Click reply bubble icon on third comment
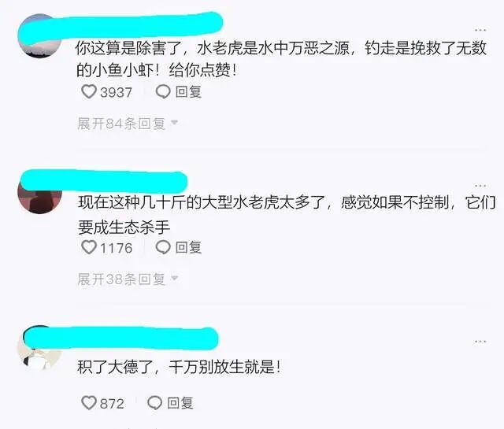The image size is (504, 429). tap(154, 403)
